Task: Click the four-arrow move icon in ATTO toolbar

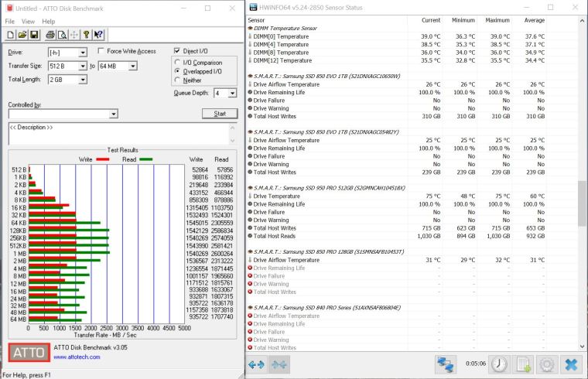Action: click(x=74, y=35)
